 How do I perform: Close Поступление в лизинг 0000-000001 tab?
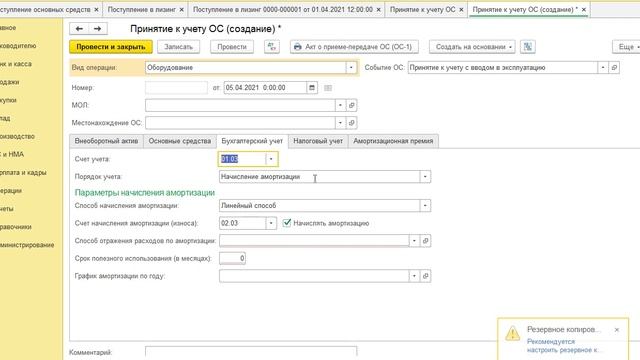[x=378, y=9]
